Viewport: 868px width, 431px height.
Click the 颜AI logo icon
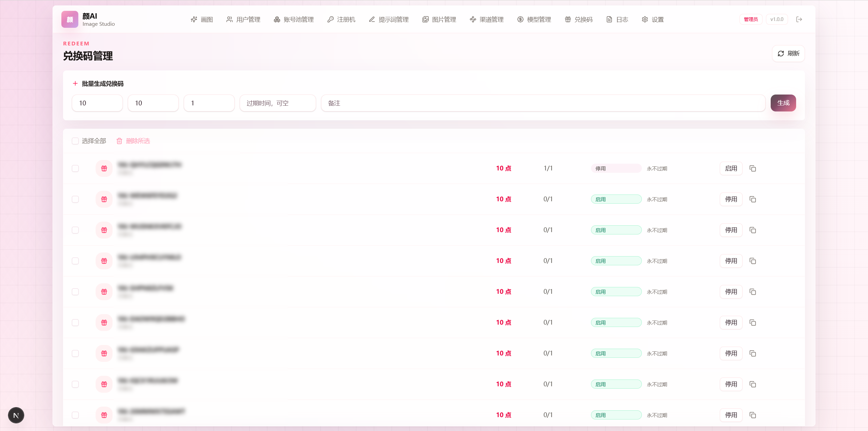(x=70, y=19)
